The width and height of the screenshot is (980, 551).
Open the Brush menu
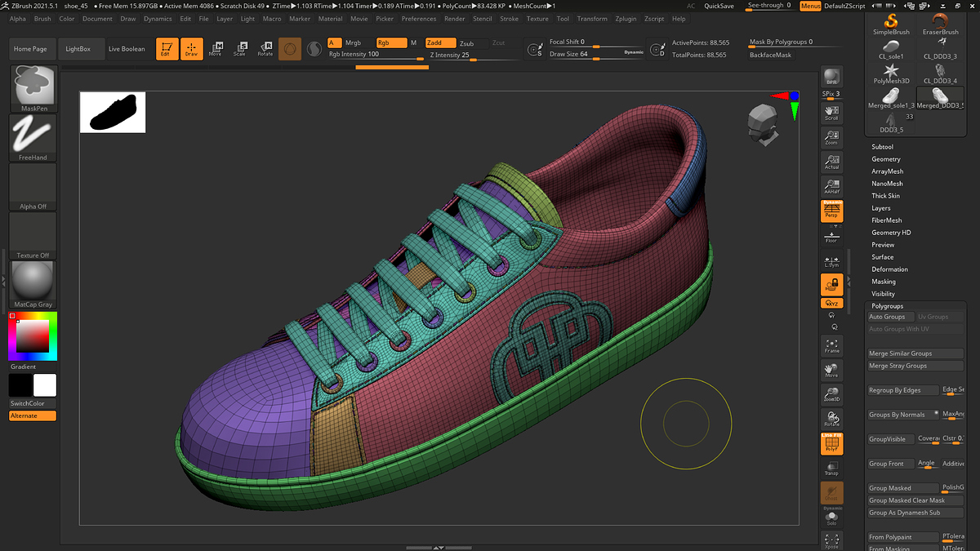[x=42, y=19]
